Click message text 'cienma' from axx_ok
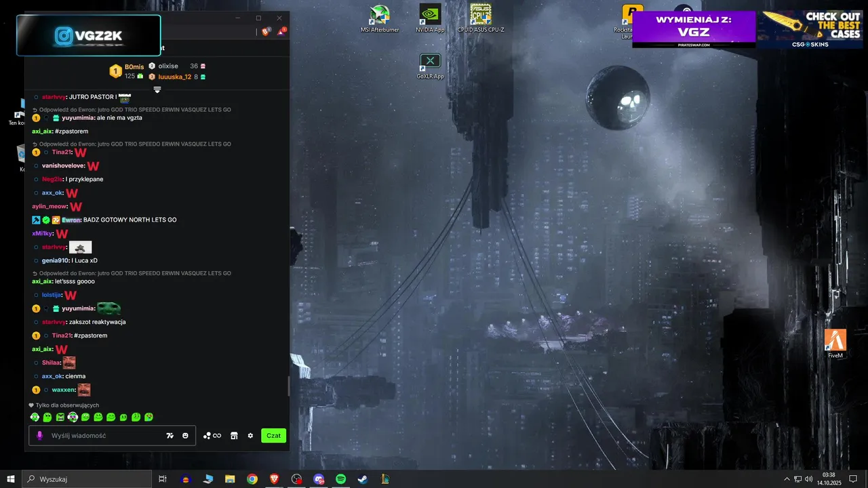The width and height of the screenshot is (868, 488). (75, 376)
